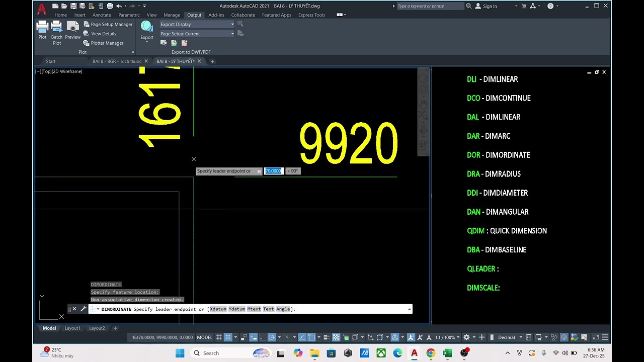
Task: Open the Object Snap settings dropdown arrow
Action: point(319,337)
